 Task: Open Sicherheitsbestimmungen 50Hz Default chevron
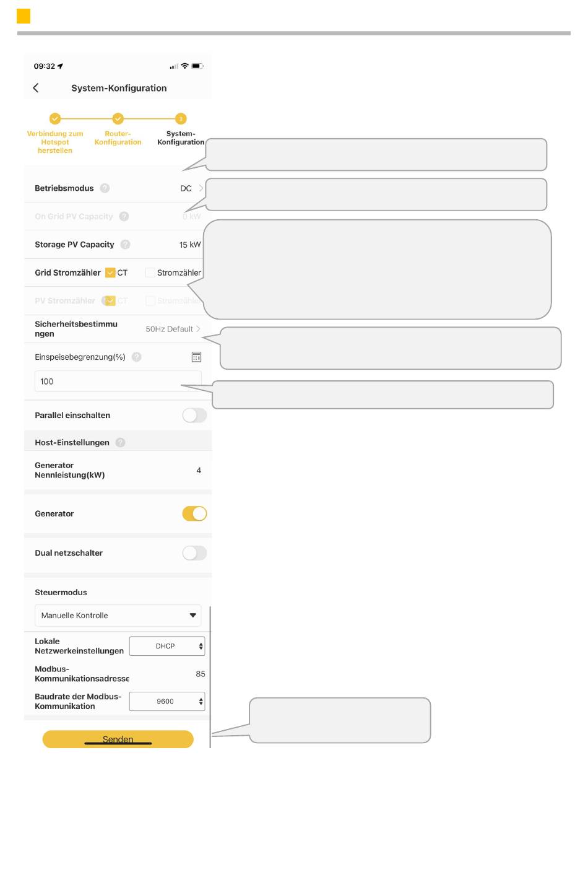pos(198,329)
